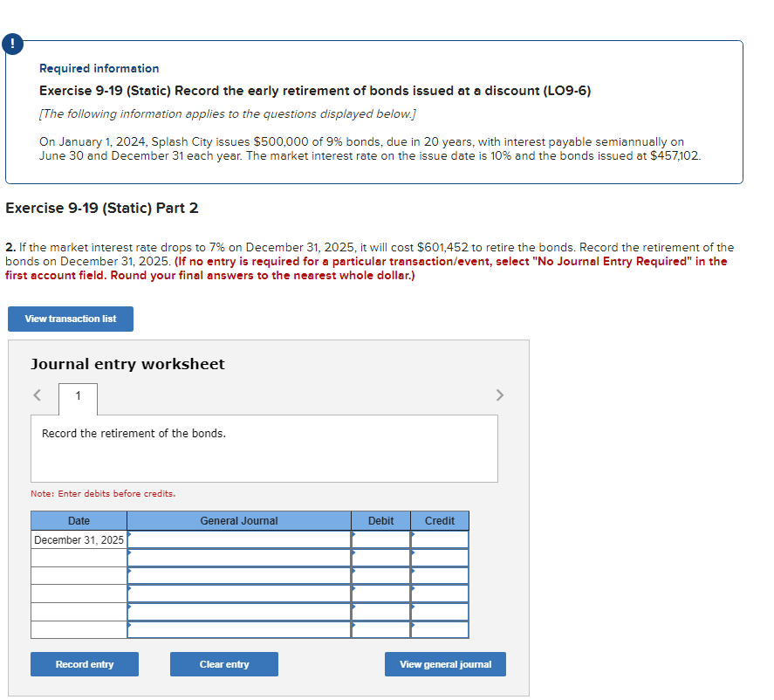Open account dropdown in first journal row
Image resolution: width=774 pixels, height=700 pixels.
coord(239,539)
